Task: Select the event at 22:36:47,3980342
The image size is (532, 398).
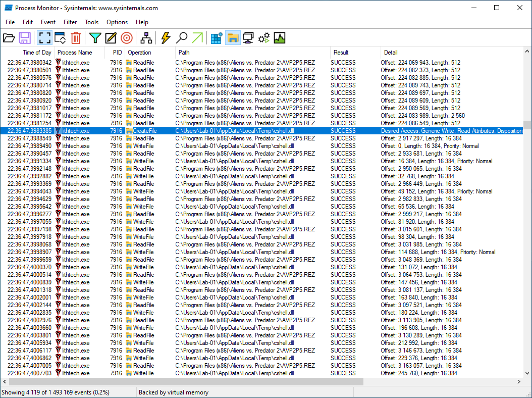Action: click(261, 63)
